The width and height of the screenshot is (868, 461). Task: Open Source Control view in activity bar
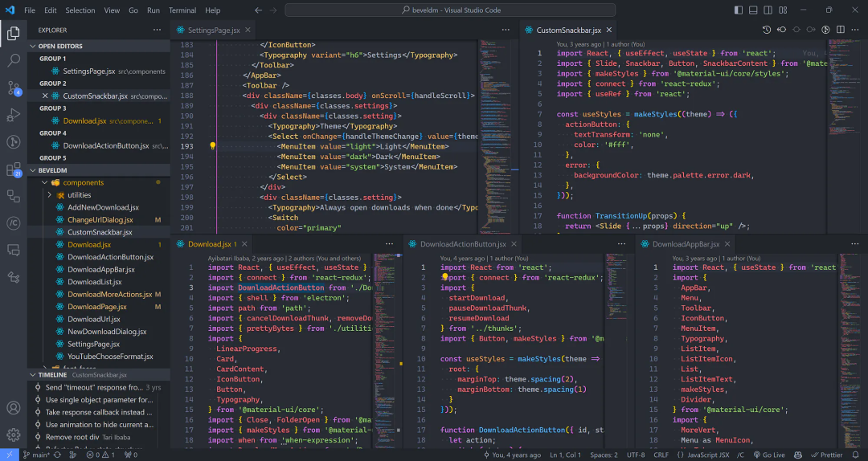click(x=14, y=88)
